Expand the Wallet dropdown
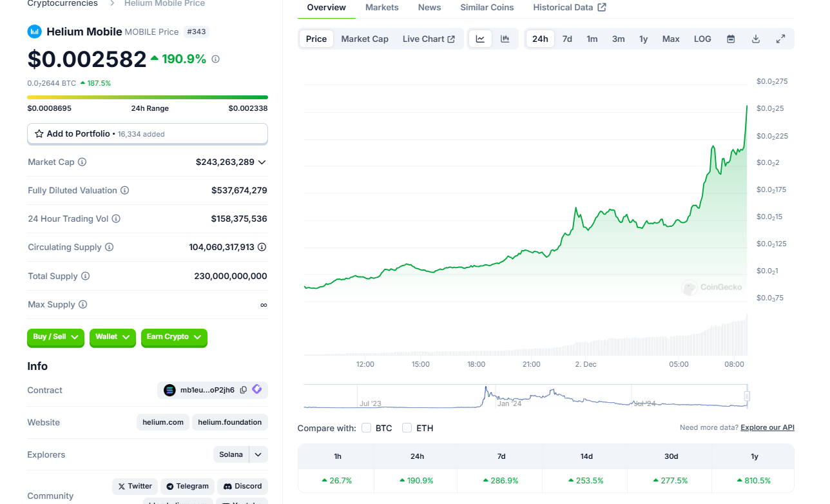Viewport: 830px width, 504px height. tap(113, 337)
